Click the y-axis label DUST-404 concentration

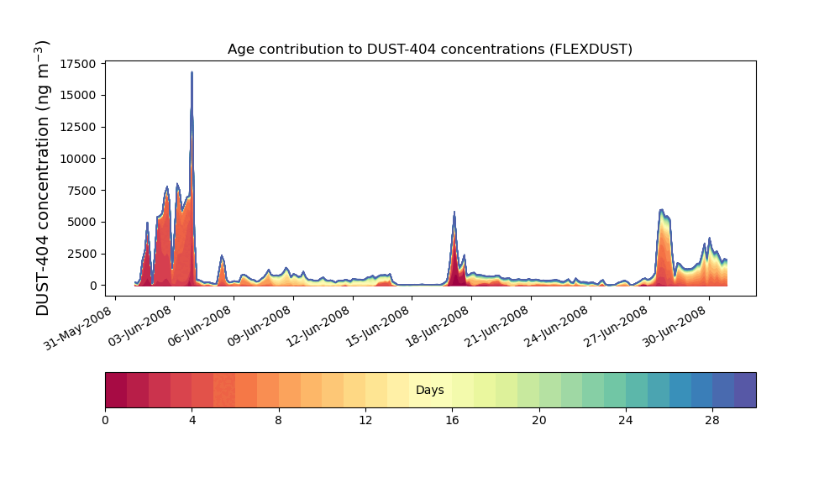click(42, 178)
